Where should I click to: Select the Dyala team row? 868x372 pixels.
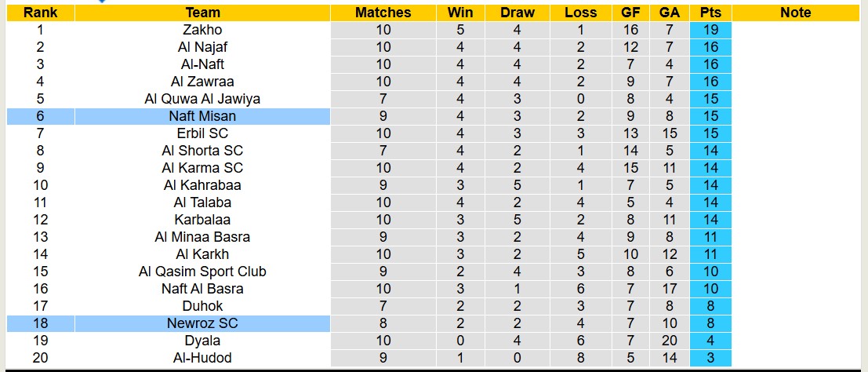[x=202, y=341]
